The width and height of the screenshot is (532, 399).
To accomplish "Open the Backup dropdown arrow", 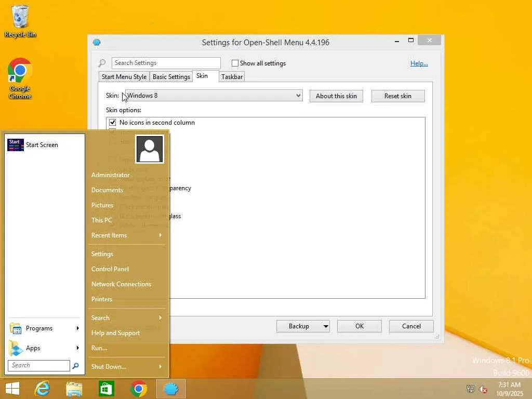I will pyautogui.click(x=325, y=326).
